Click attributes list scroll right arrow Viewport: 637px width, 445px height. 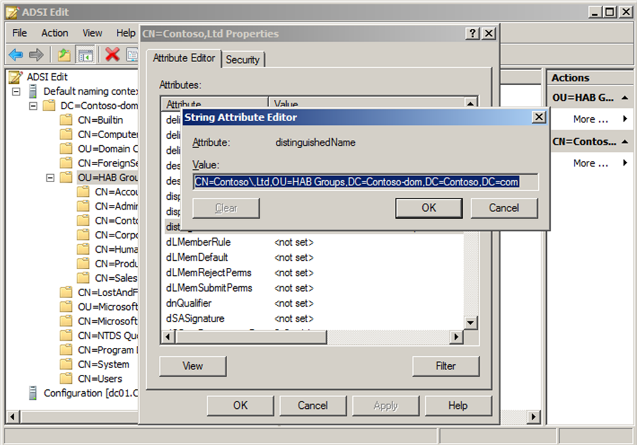(456, 337)
